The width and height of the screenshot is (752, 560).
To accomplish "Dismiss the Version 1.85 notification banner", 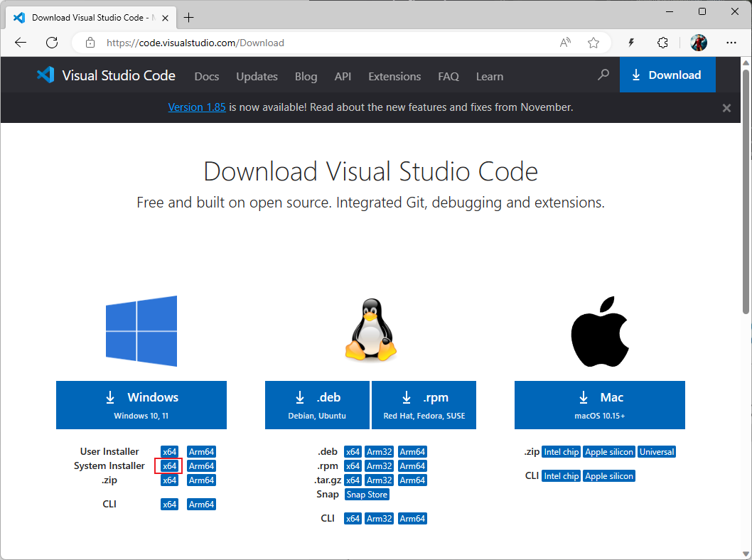I will [x=726, y=108].
